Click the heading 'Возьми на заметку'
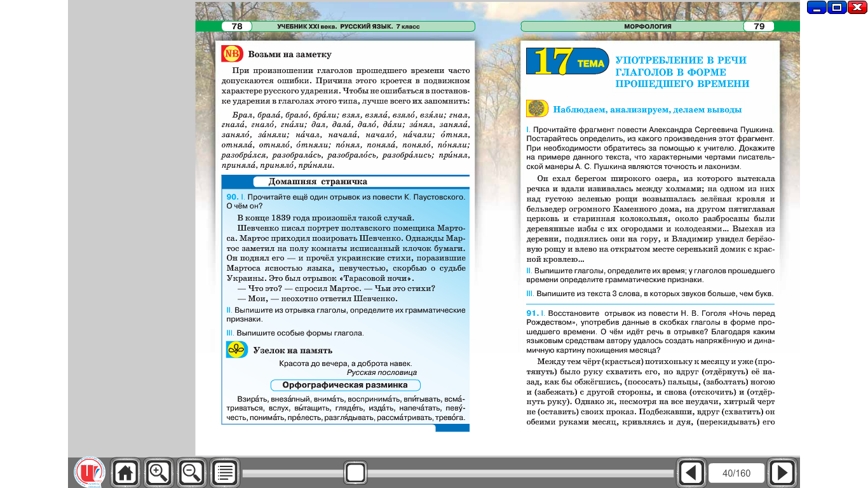 [290, 55]
